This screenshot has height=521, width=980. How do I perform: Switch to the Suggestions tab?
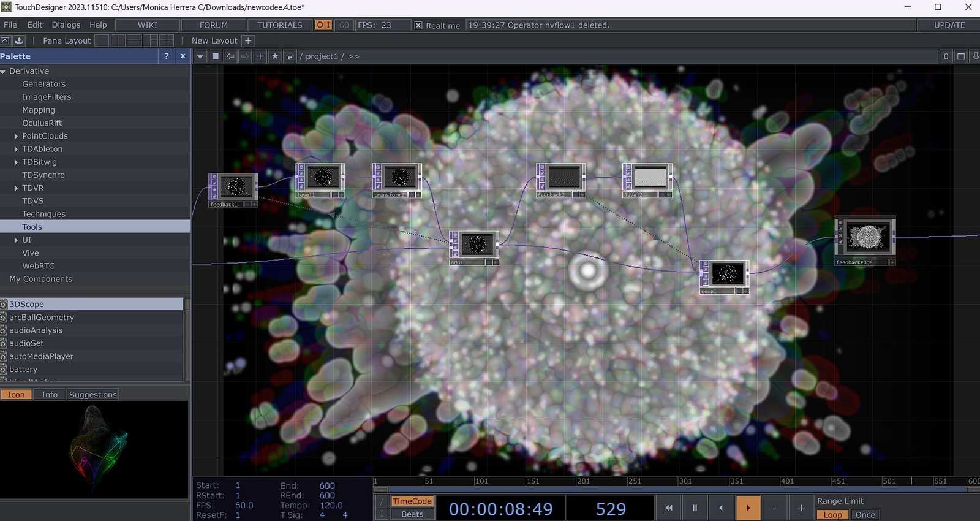click(92, 395)
